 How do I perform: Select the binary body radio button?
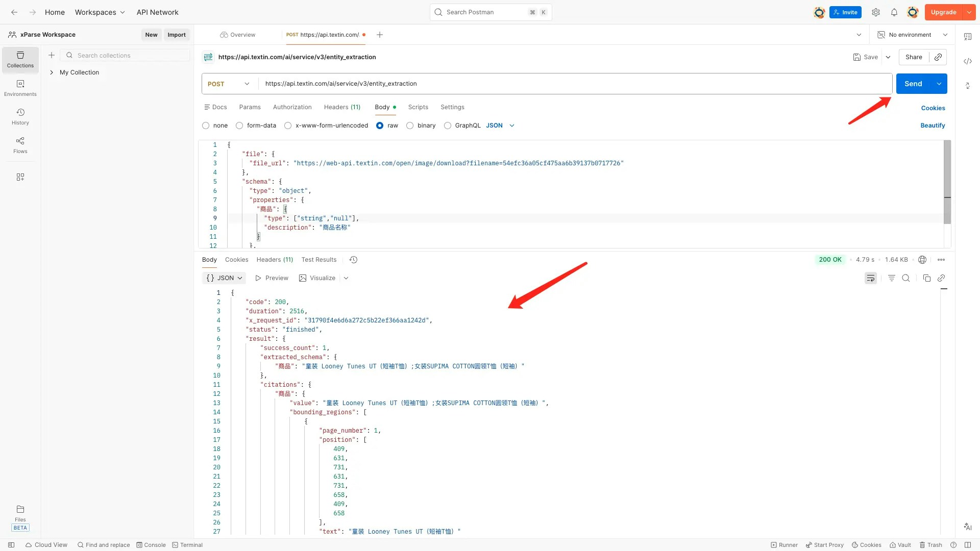[410, 126]
